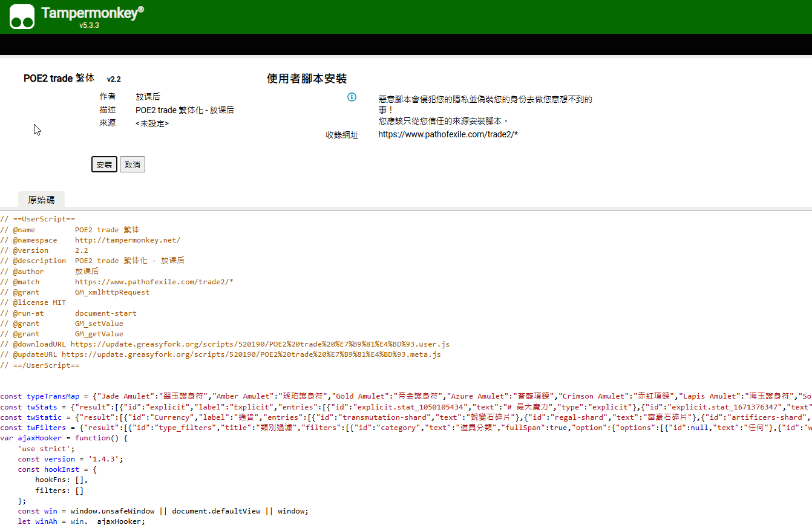The height and width of the screenshot is (525, 812).
Task: Click the @match line in the source code
Action: pos(117,282)
